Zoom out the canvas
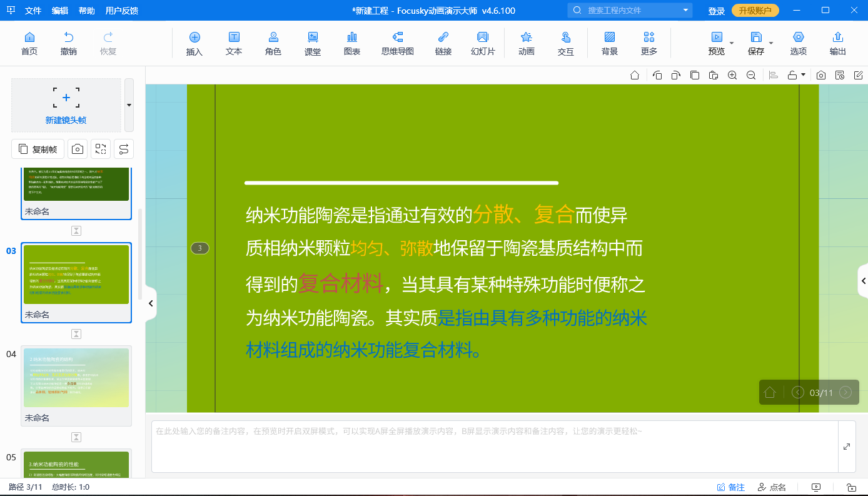The height and width of the screenshot is (496, 868). 751,75
